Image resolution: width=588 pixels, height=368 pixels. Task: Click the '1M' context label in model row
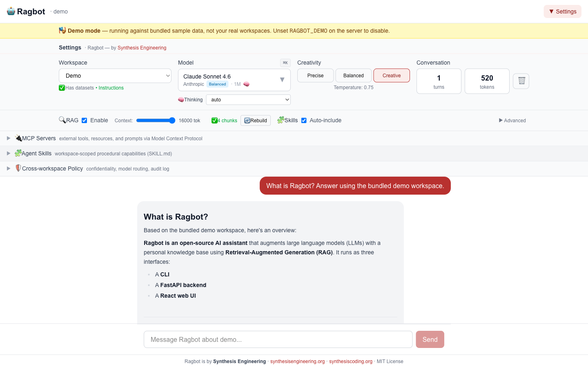click(237, 84)
